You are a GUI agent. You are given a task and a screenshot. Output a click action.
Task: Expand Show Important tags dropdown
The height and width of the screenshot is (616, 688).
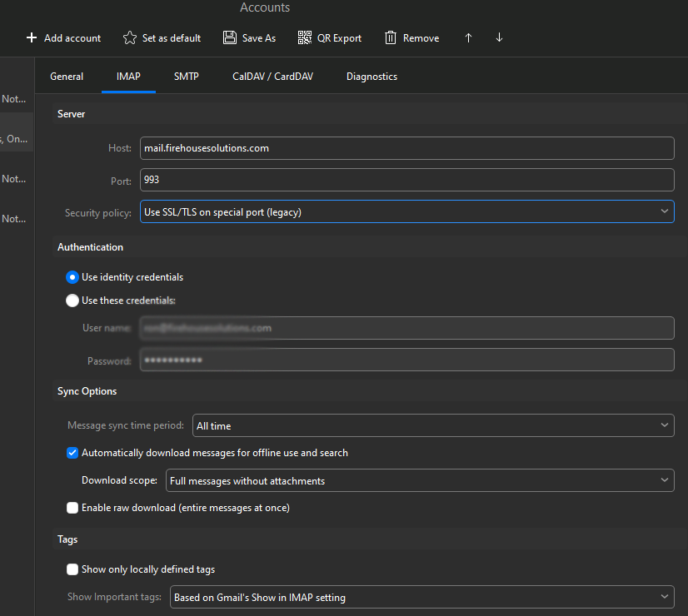click(x=421, y=597)
